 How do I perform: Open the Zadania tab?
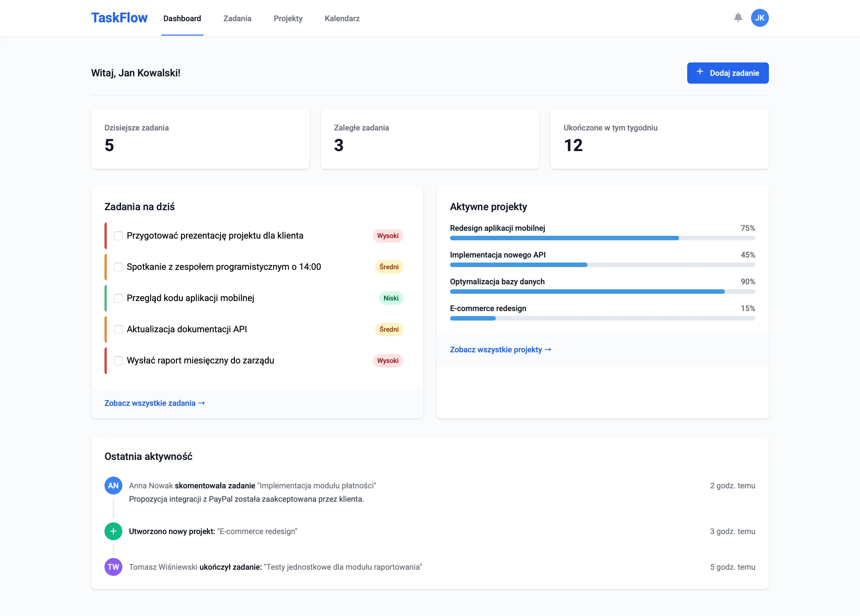pos(237,18)
